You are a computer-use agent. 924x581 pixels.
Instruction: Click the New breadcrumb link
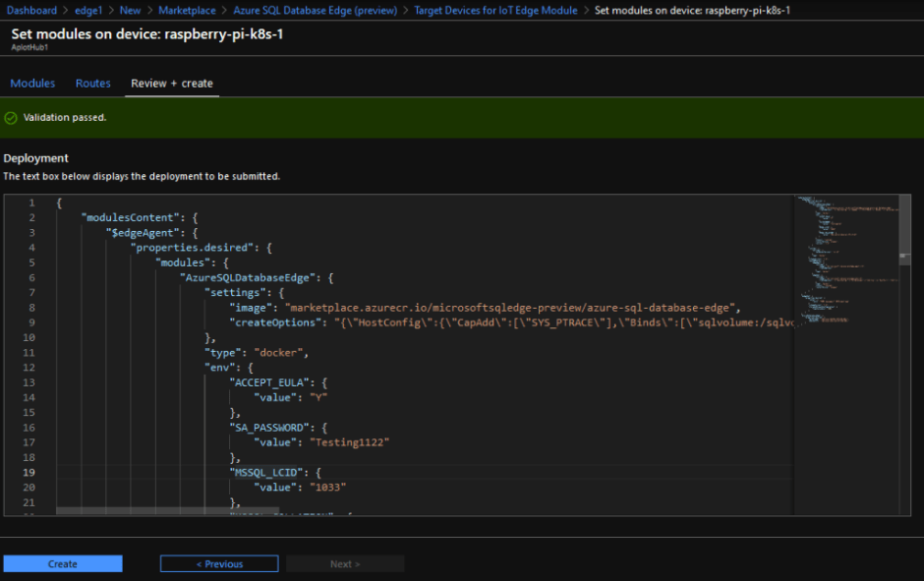pos(131,10)
